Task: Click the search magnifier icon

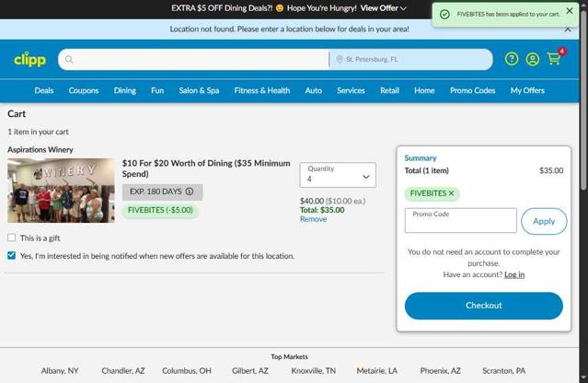Action: pos(69,59)
